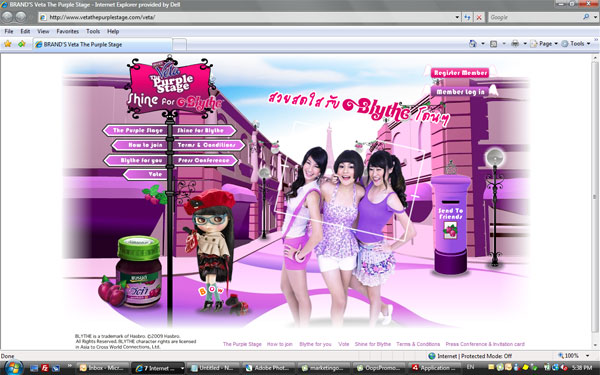
Task: Stop loading with the red X icon
Action: click(x=479, y=17)
